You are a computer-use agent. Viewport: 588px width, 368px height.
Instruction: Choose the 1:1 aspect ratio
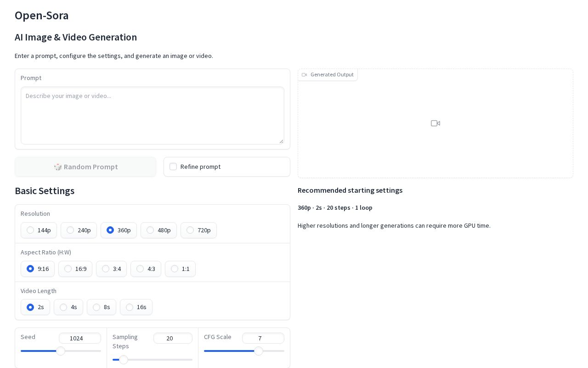click(180, 269)
